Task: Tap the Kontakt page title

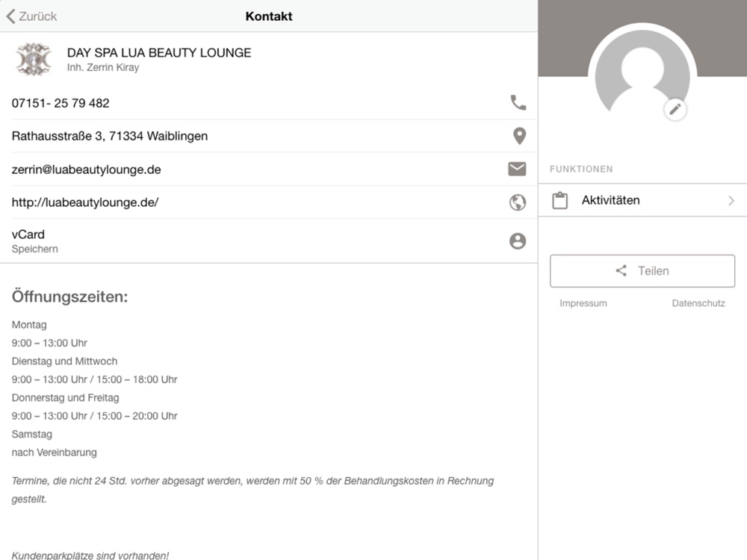Action: click(269, 16)
